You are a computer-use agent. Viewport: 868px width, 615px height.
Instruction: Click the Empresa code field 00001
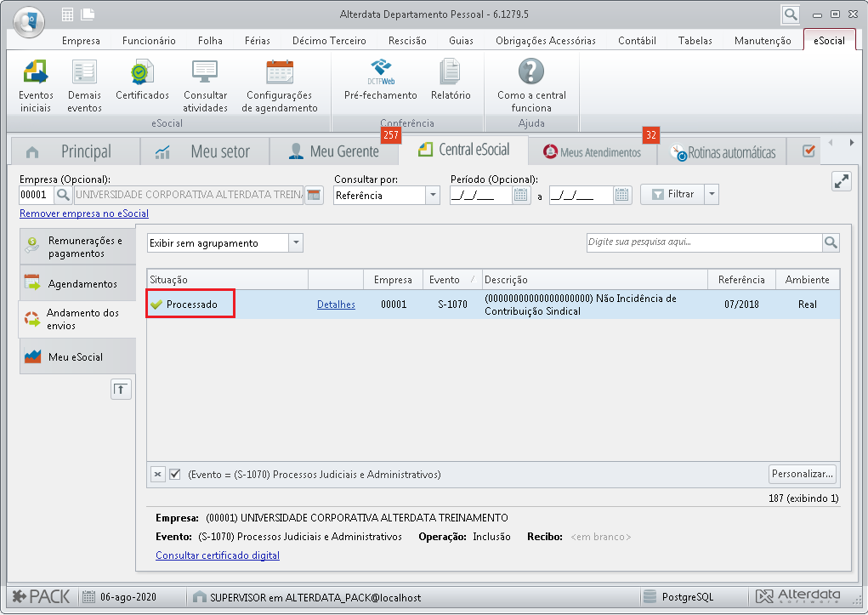point(37,195)
